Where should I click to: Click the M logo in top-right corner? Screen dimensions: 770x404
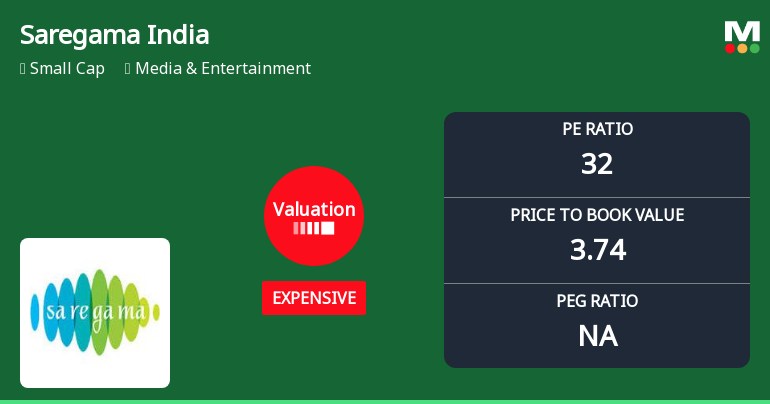coord(742,31)
